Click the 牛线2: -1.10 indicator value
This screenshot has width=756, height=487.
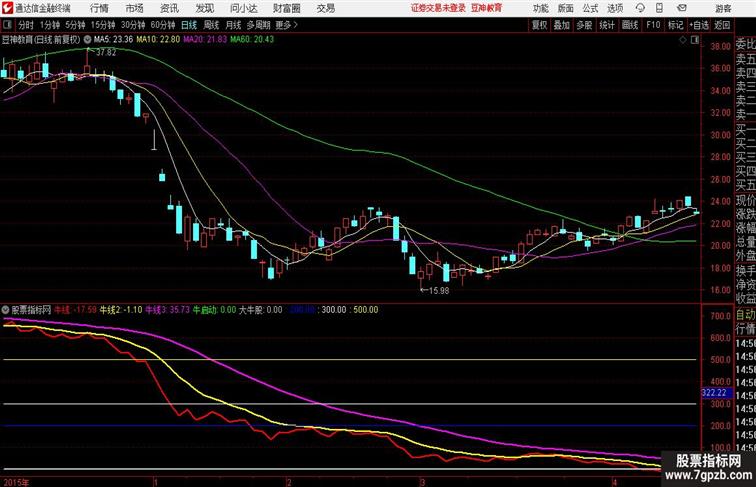pyautogui.click(x=121, y=310)
